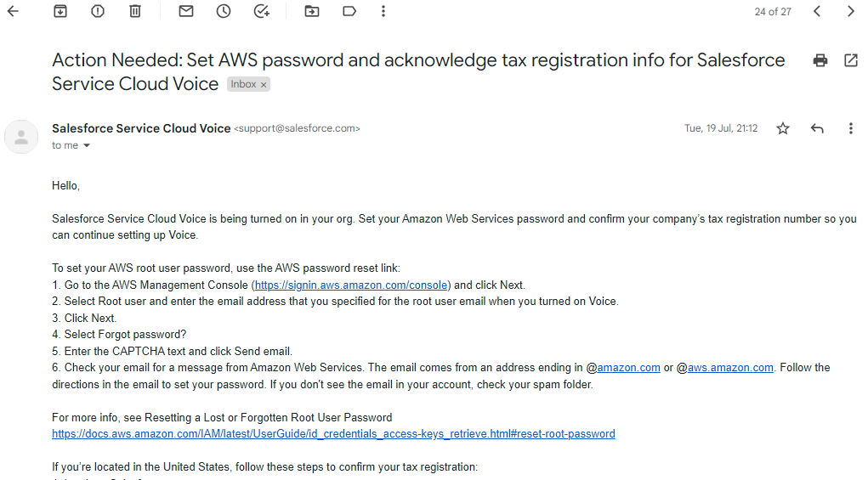Mark the email as unread
Screen dimensions: 868x480
coord(186,11)
